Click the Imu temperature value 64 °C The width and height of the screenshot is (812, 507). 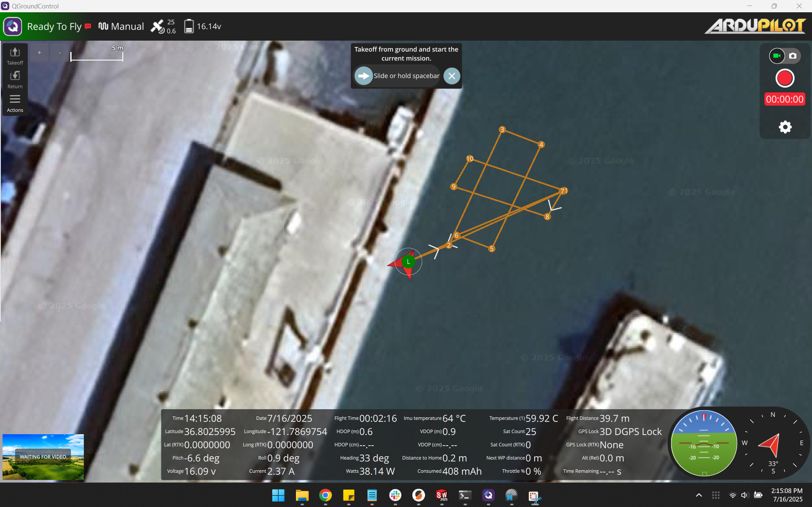[454, 419]
